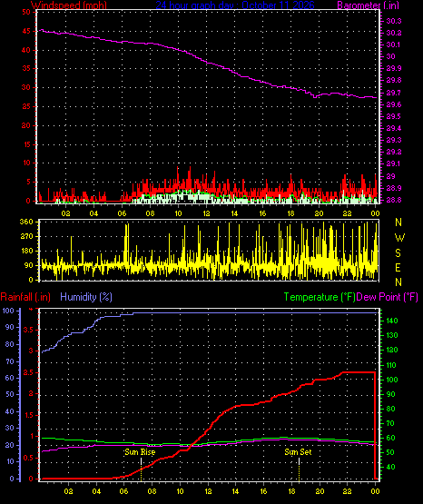Click the 20 hour label under rainfall graph

click(x=320, y=491)
